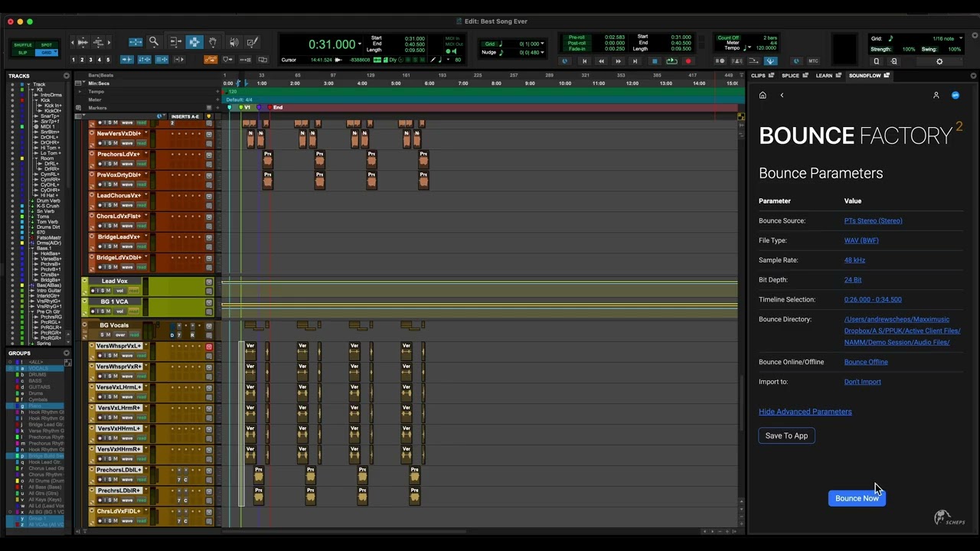
Task: Open the SoundFlow user account icon
Action: [936, 96]
